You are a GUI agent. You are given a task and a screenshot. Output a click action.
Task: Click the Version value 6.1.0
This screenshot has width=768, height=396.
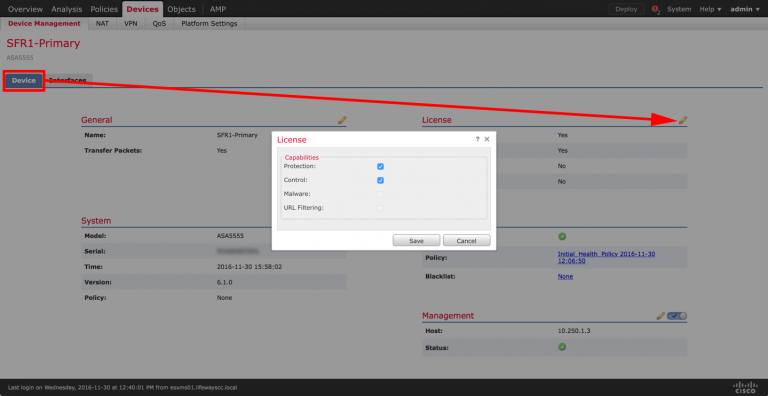coord(225,282)
